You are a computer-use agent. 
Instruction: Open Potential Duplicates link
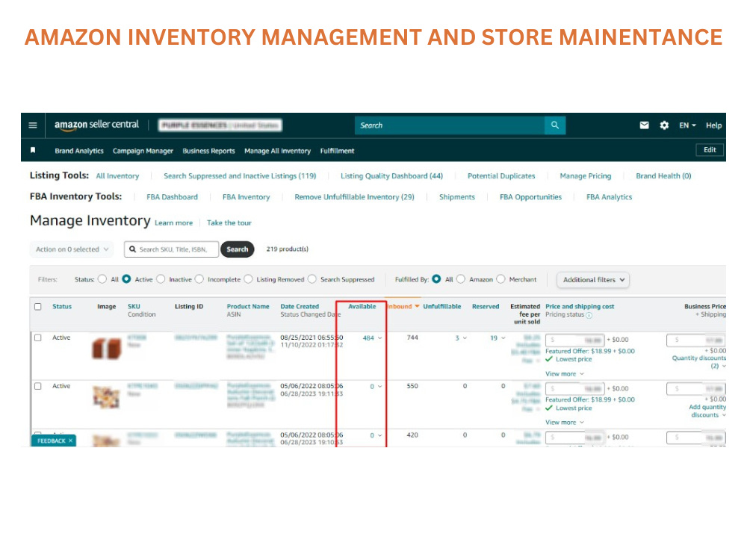[x=501, y=175]
